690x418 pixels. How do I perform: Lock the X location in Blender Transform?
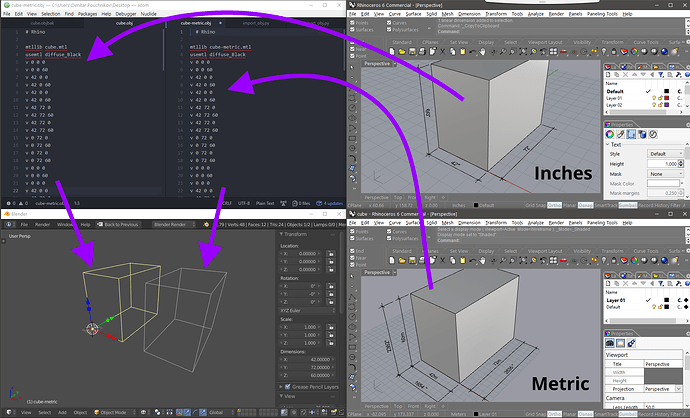(x=330, y=254)
